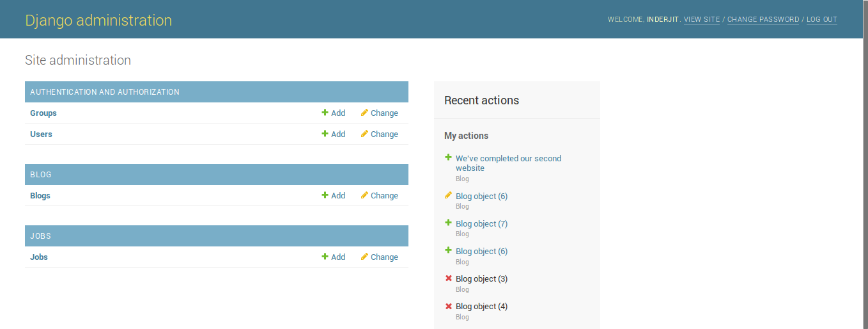Click the plus icon beside added Blog object (6)
The image size is (868, 329).
coord(448,250)
